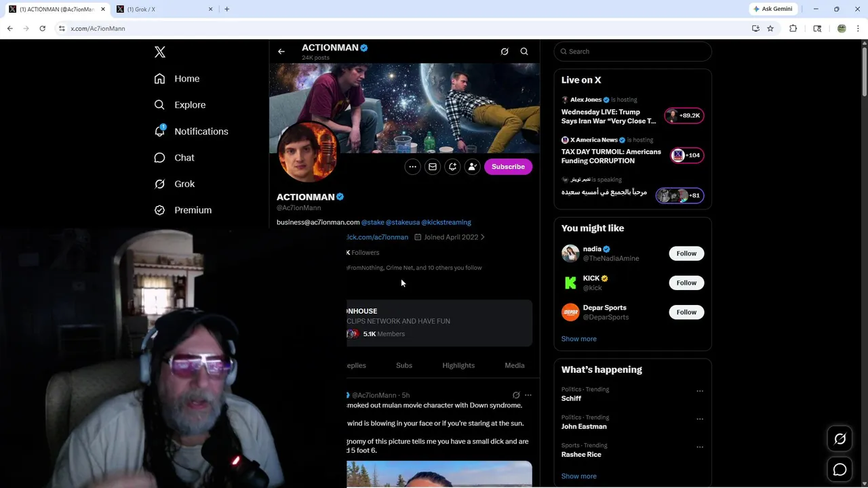Join X America News space +104
The height and width of the screenshot is (488, 868).
coord(687,155)
